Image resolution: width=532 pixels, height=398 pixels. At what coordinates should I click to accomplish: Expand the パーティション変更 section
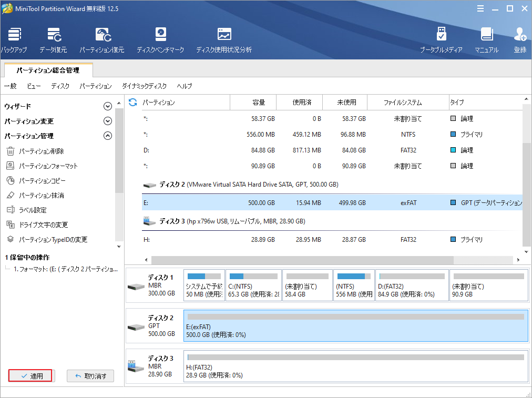point(108,121)
